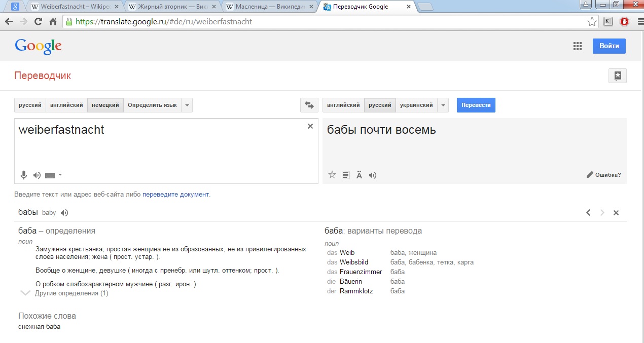The image size is (644, 343).
Task: Click the word Rammklotz
Action: pyautogui.click(x=356, y=291)
